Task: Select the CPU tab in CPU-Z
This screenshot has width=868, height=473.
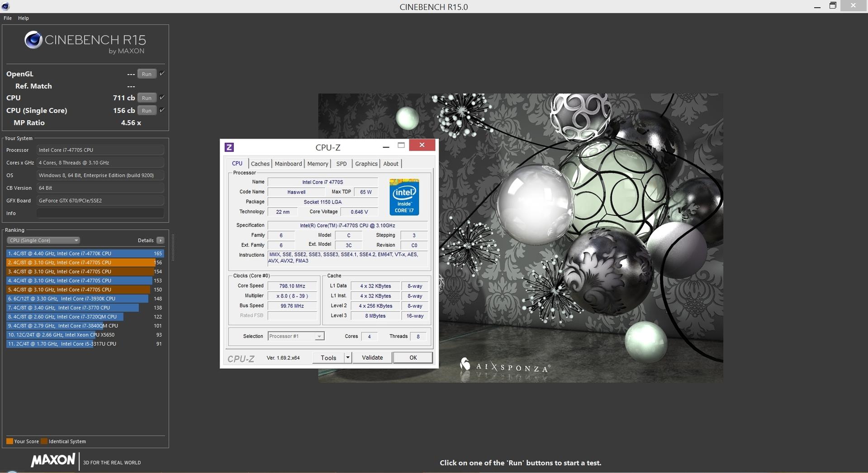Action: pyautogui.click(x=237, y=163)
